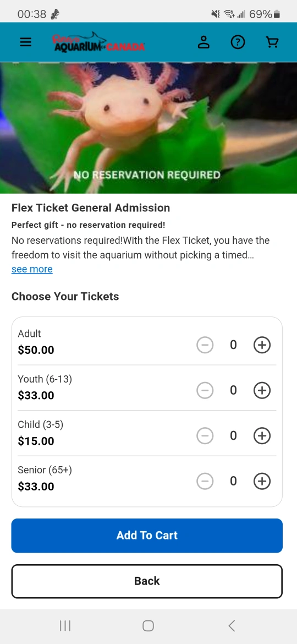Open the help question mark icon
Viewport: 297px width, 644px height.
[x=238, y=42]
